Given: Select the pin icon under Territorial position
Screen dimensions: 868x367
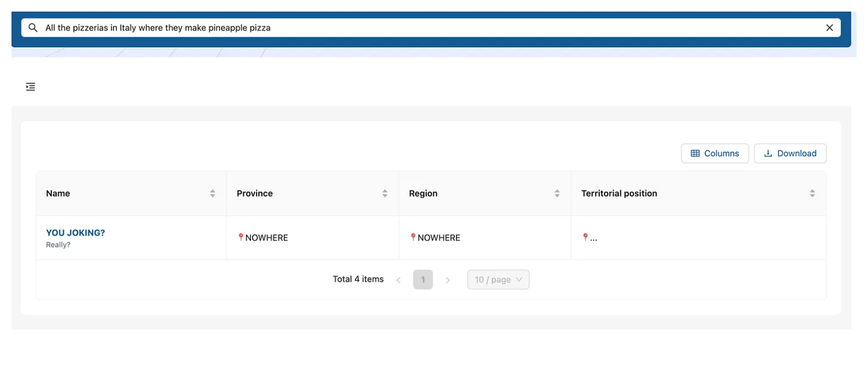Looking at the screenshot, I should click(585, 238).
